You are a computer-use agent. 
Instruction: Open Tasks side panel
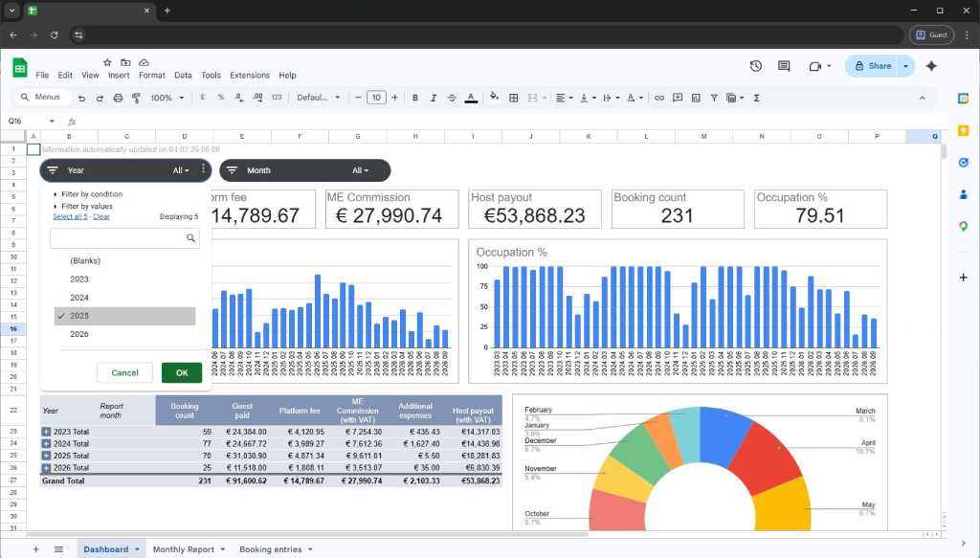pyautogui.click(x=963, y=163)
